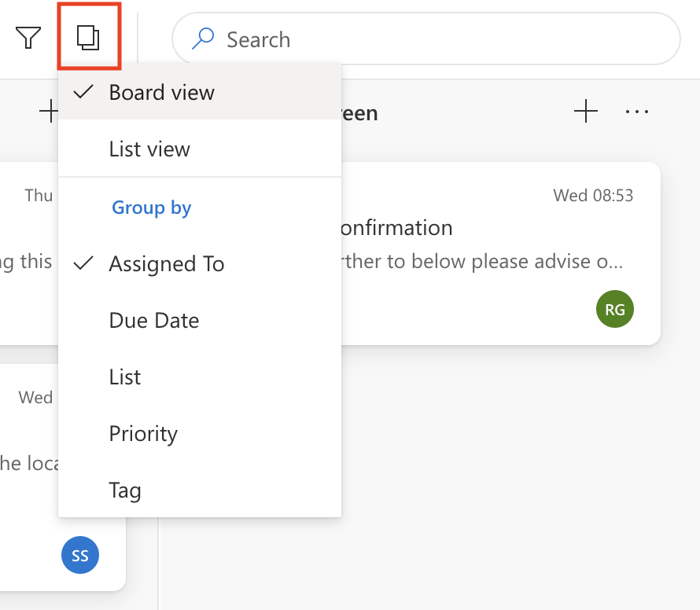This screenshot has height=610, width=700.
Task: Click the funnel filter icon
Action: tap(28, 38)
